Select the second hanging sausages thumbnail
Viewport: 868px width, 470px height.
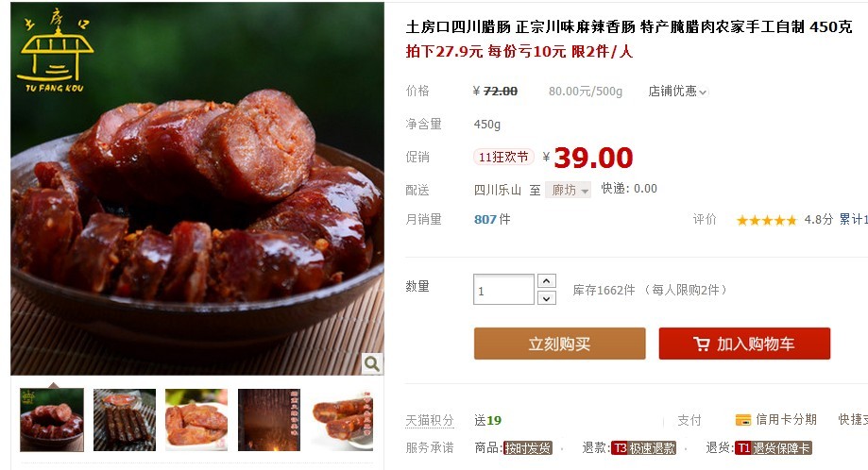point(125,420)
